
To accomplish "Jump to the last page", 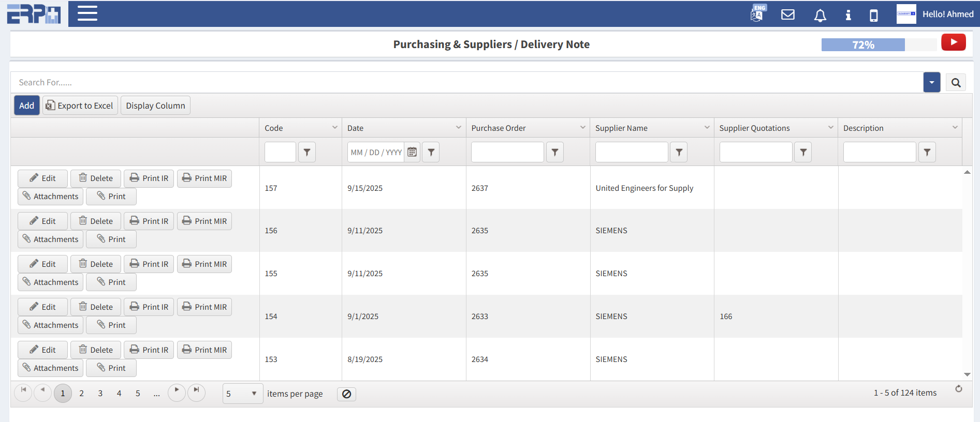I will click(x=196, y=391).
